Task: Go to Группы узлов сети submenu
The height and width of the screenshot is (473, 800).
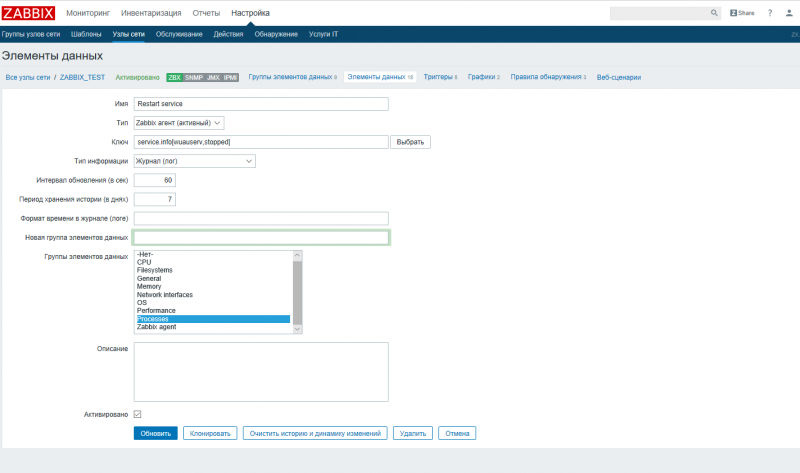Action: 31,34
